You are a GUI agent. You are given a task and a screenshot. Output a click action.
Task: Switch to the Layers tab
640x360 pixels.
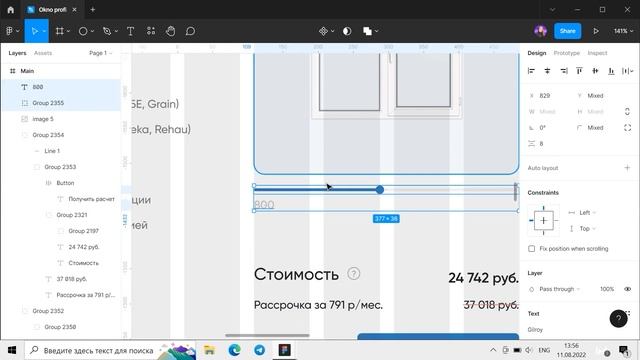tap(17, 53)
